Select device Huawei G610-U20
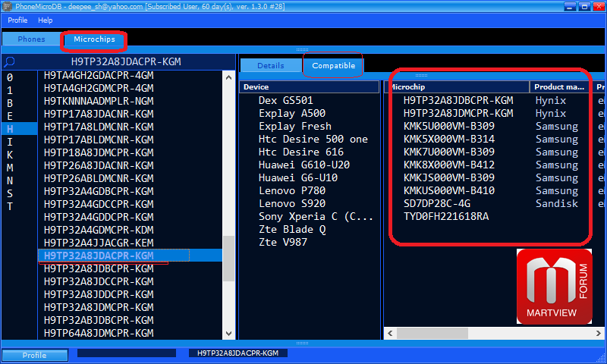Viewport: 607px width, 364px height. point(304,165)
